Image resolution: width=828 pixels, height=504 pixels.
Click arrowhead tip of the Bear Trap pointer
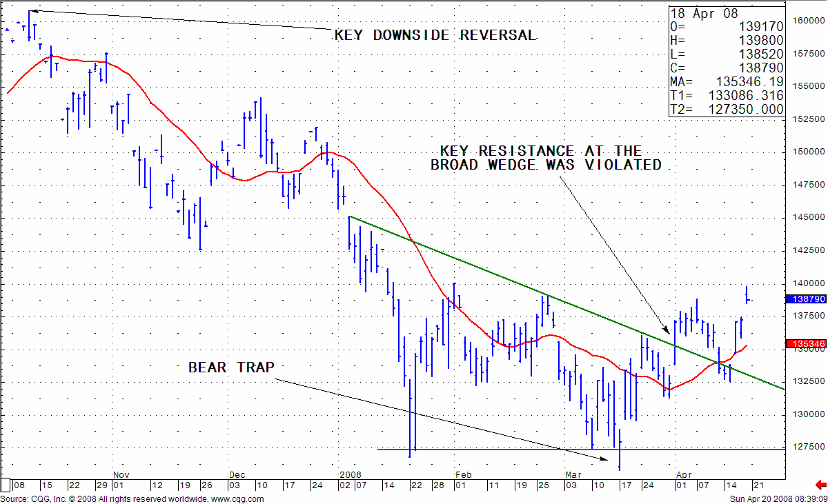(607, 458)
